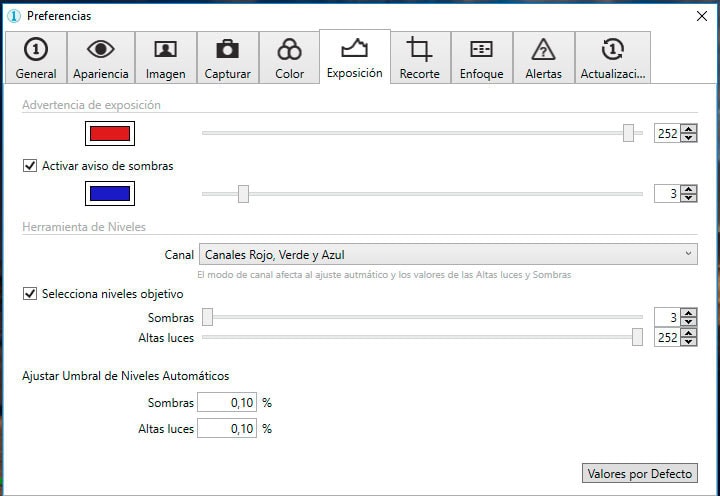Disable Activar aviso de sombras checkbox
This screenshot has width=720, height=496.
click(x=30, y=166)
